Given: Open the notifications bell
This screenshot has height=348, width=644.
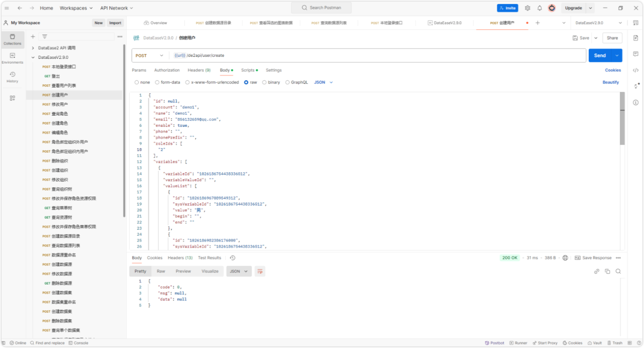Looking at the screenshot, I should click(540, 8).
